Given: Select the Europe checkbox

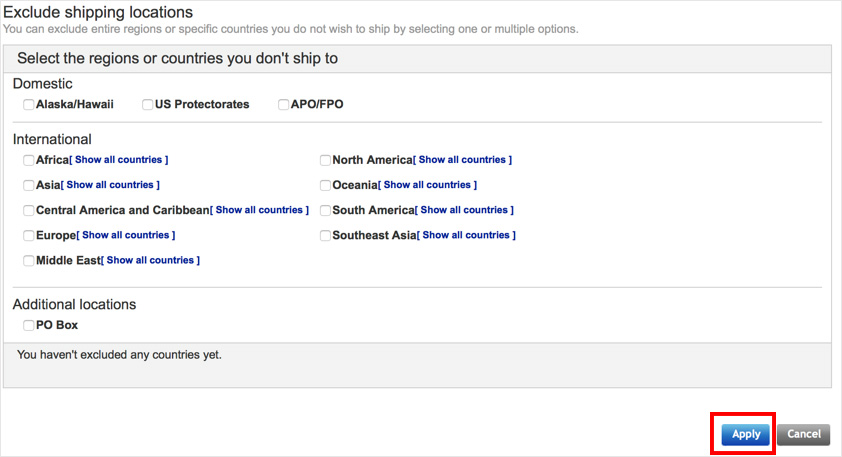Looking at the screenshot, I should (x=28, y=235).
